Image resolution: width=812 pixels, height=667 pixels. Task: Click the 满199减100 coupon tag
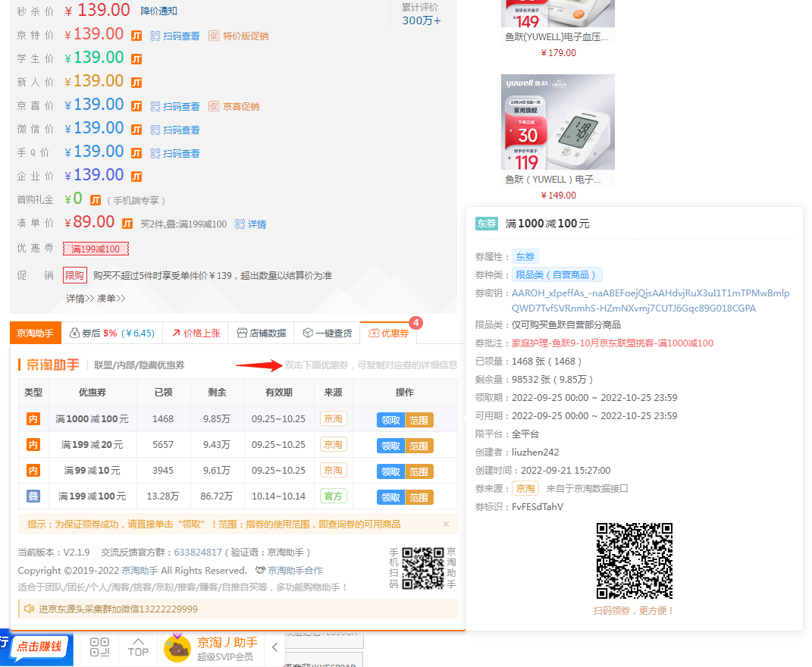(96, 249)
